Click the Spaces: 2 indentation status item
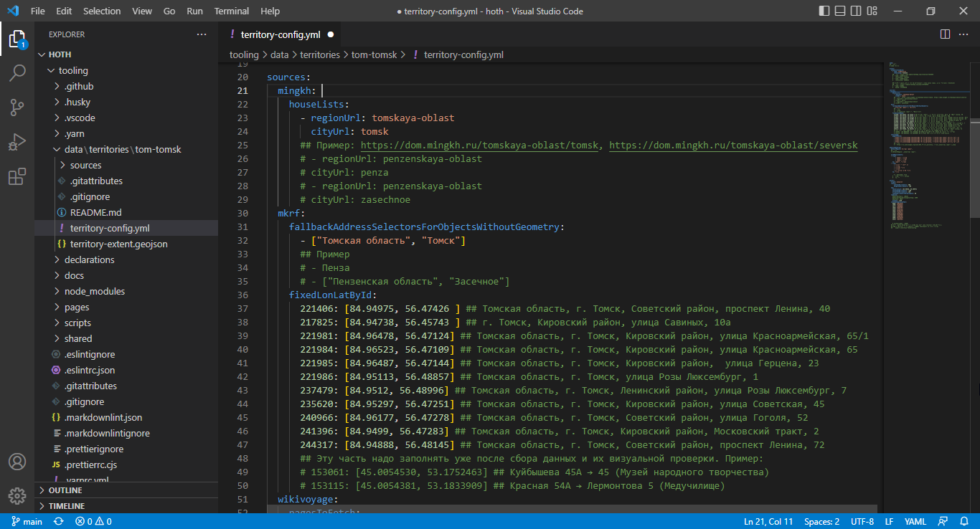 click(x=821, y=522)
